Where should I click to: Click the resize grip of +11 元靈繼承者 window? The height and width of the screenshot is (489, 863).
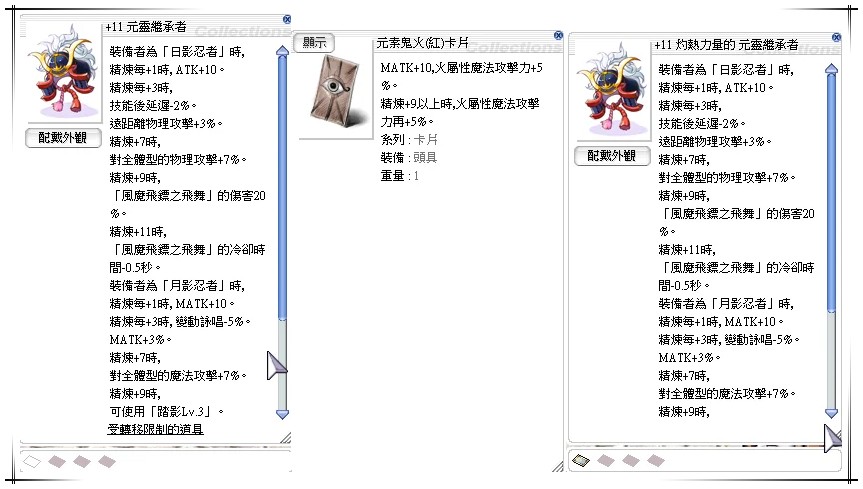point(285,438)
